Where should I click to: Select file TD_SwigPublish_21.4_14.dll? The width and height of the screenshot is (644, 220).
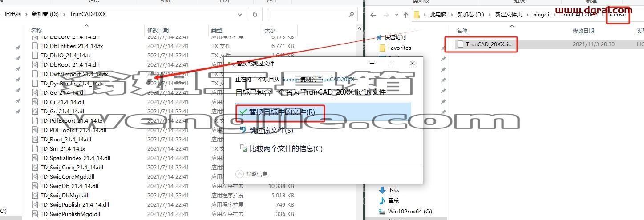click(x=75, y=204)
